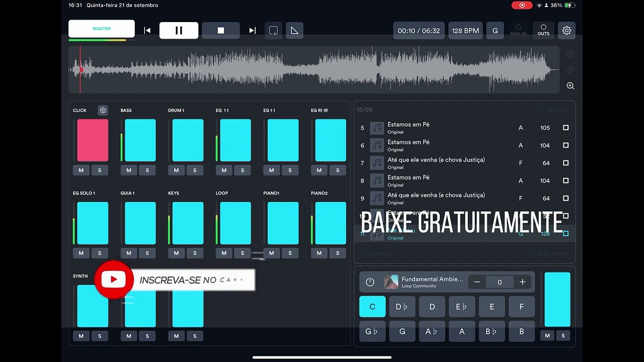Pause playback with the pause button
644x362 pixels.
coord(179,31)
